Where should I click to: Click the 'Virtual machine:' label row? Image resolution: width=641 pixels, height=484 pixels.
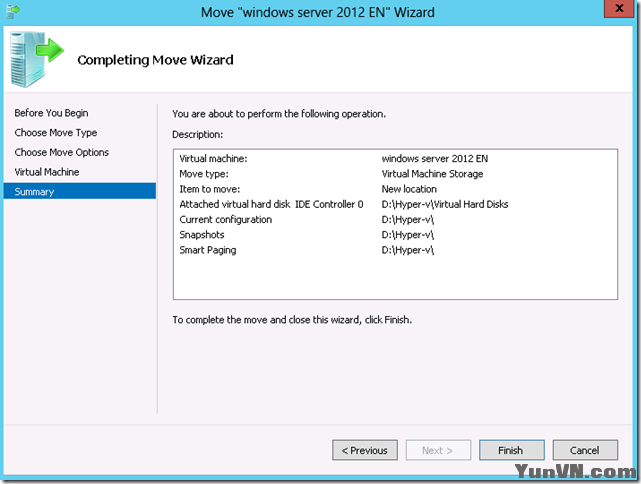[213, 159]
